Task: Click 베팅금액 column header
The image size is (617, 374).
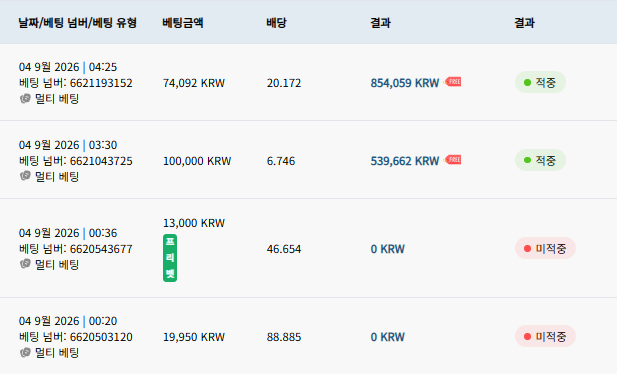Action: 183,22
